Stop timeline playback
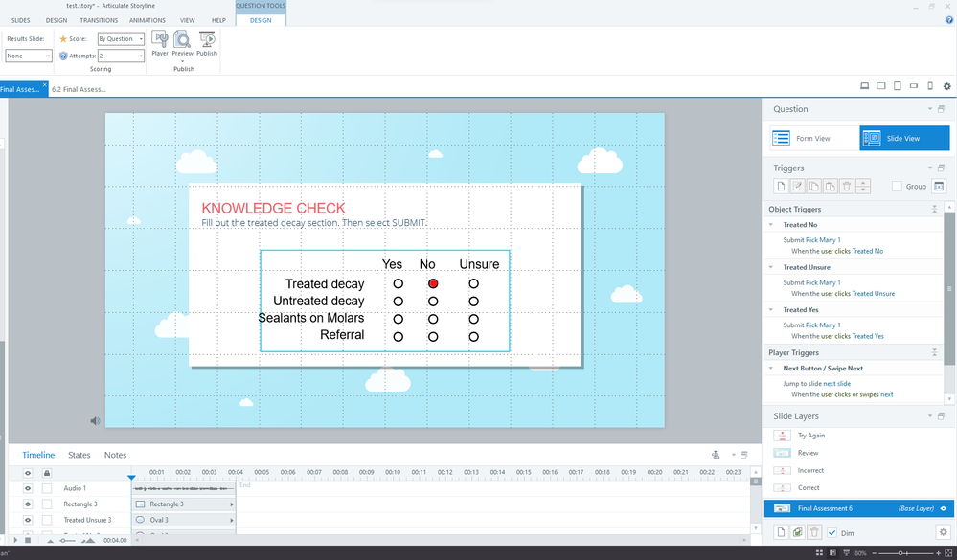 (x=28, y=541)
